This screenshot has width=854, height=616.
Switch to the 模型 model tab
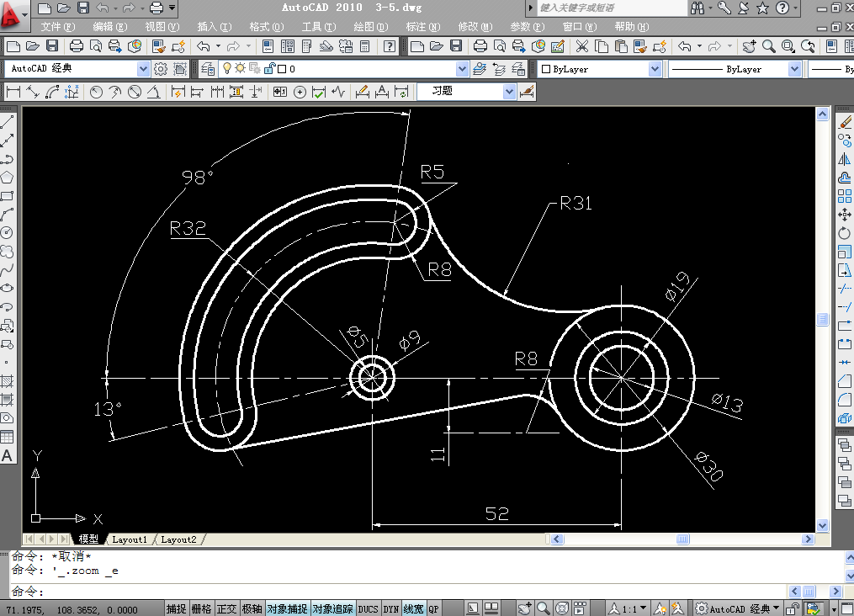point(88,539)
